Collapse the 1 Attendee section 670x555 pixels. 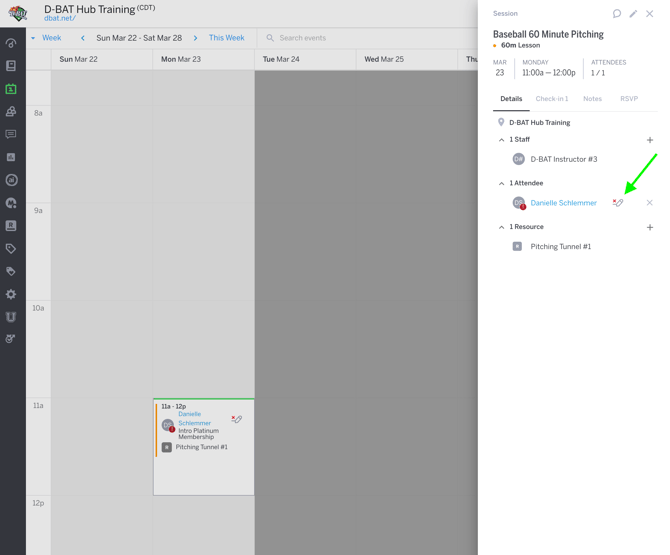click(502, 183)
